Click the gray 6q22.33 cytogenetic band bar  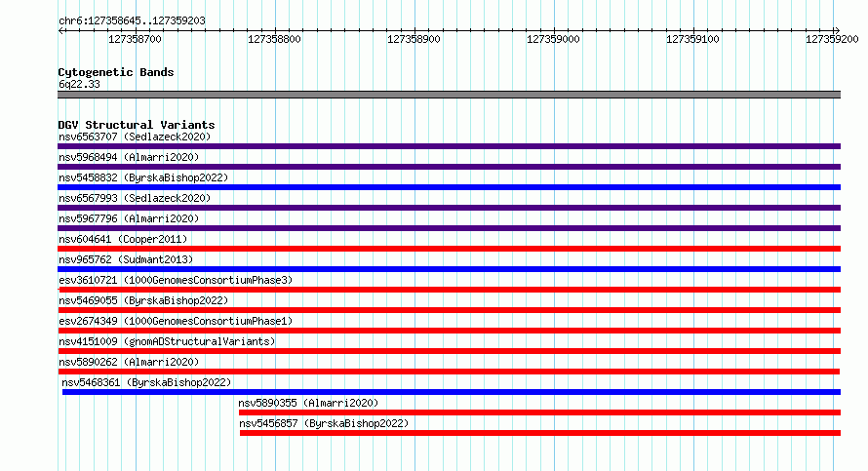(449, 95)
